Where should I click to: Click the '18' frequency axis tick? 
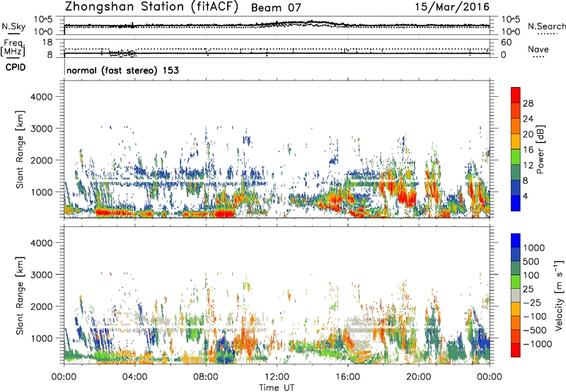coord(47,42)
